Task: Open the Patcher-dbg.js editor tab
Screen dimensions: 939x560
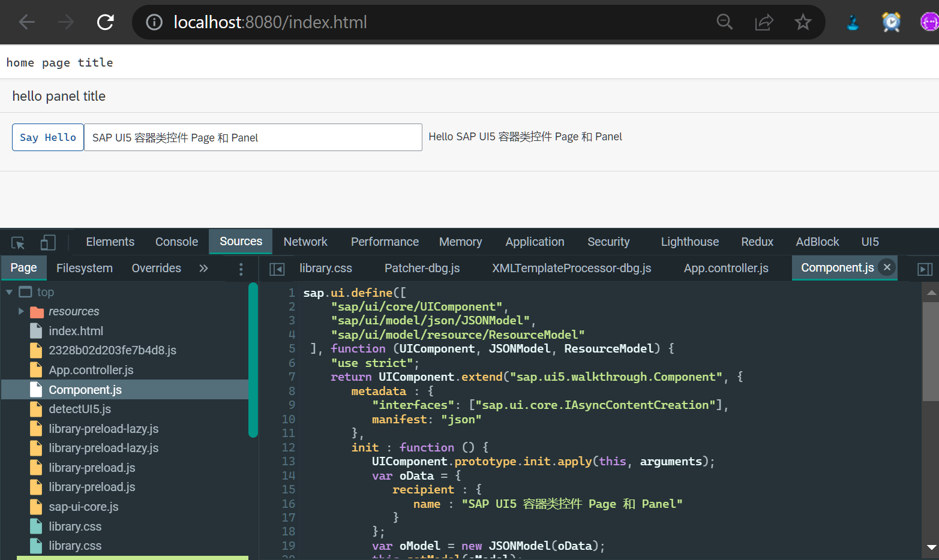Action: coord(422,268)
